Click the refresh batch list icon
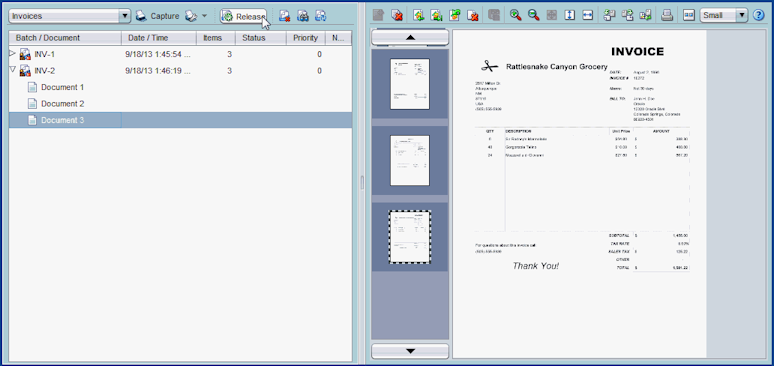The width and height of the screenshot is (774, 366). [321, 16]
